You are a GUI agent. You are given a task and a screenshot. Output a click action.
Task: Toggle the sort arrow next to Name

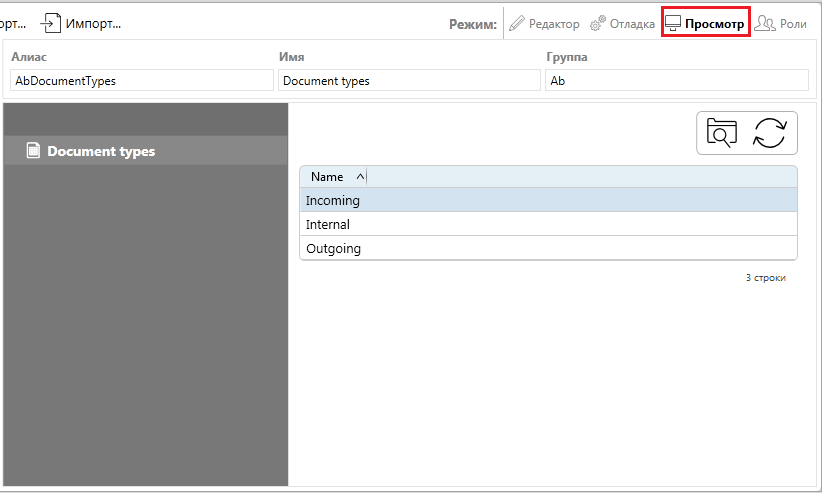(x=361, y=177)
